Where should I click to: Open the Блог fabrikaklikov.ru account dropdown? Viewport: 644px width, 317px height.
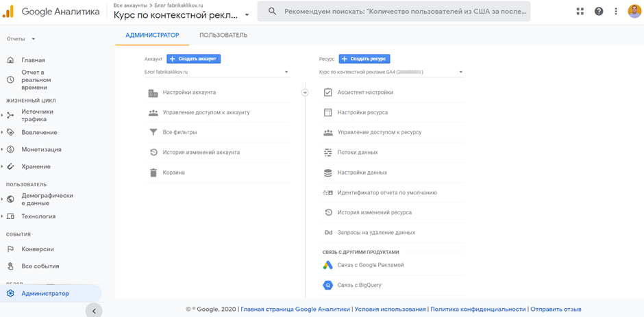(217, 73)
